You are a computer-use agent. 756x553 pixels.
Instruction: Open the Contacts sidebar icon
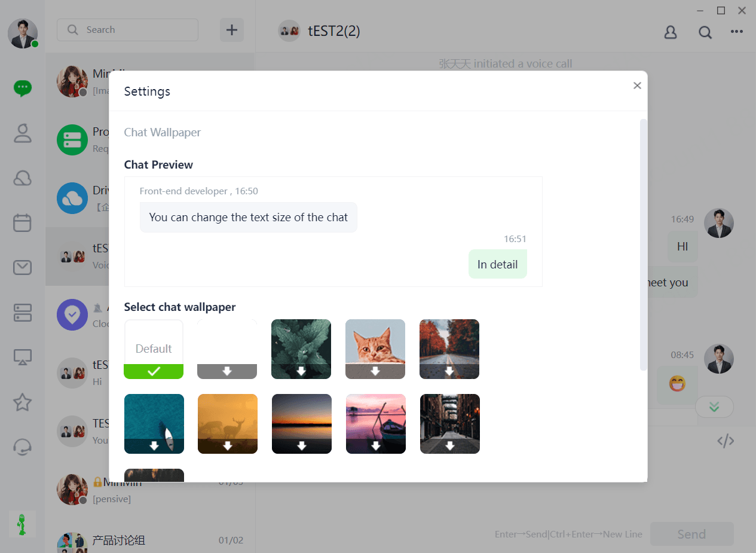point(23,133)
